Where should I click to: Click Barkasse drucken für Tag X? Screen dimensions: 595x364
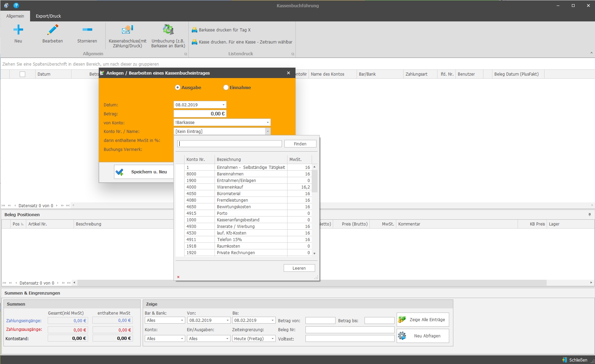(221, 30)
